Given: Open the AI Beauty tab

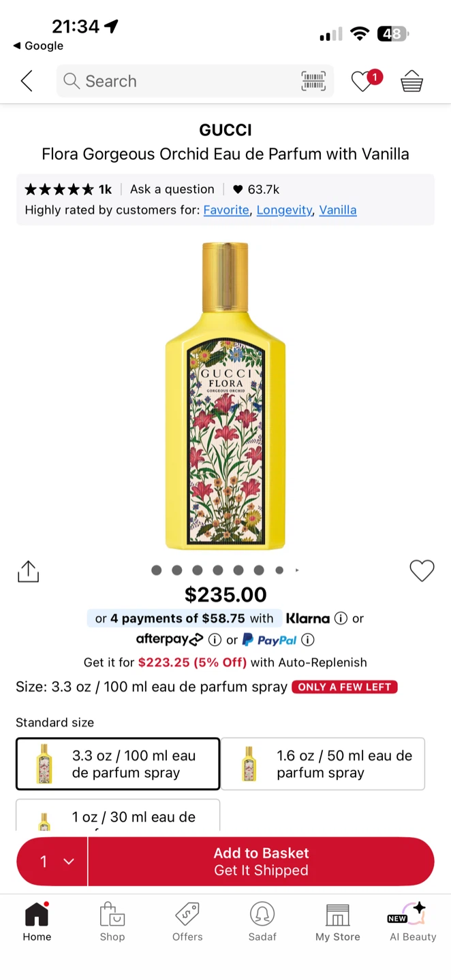Looking at the screenshot, I should [x=413, y=922].
